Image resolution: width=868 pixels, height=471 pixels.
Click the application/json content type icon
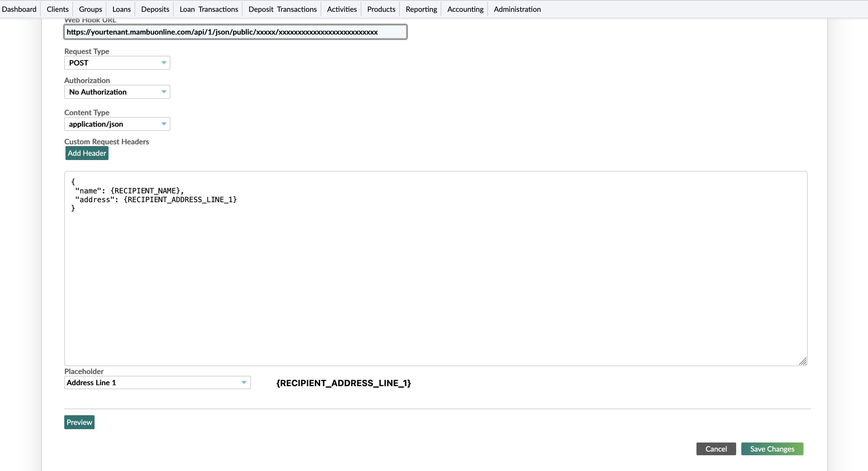click(164, 124)
